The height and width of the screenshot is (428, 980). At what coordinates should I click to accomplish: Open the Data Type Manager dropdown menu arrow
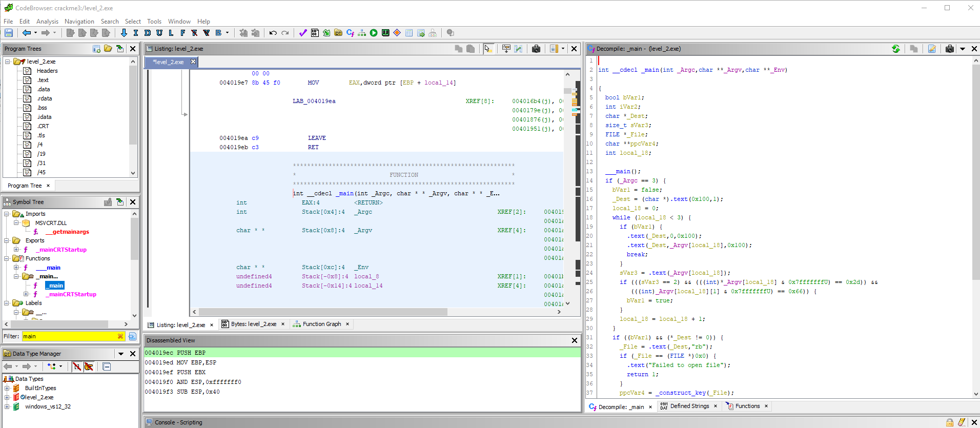(121, 354)
